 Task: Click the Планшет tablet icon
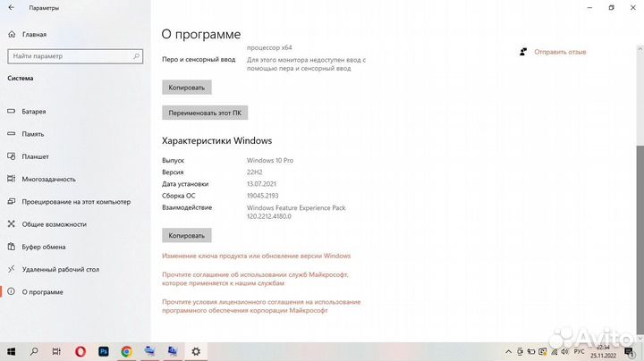[x=12, y=156]
